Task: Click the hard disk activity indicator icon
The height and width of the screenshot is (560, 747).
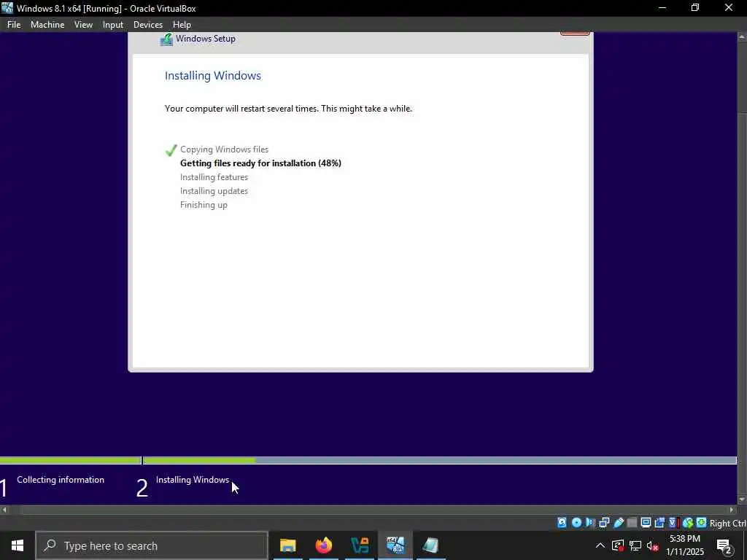Action: (x=562, y=523)
